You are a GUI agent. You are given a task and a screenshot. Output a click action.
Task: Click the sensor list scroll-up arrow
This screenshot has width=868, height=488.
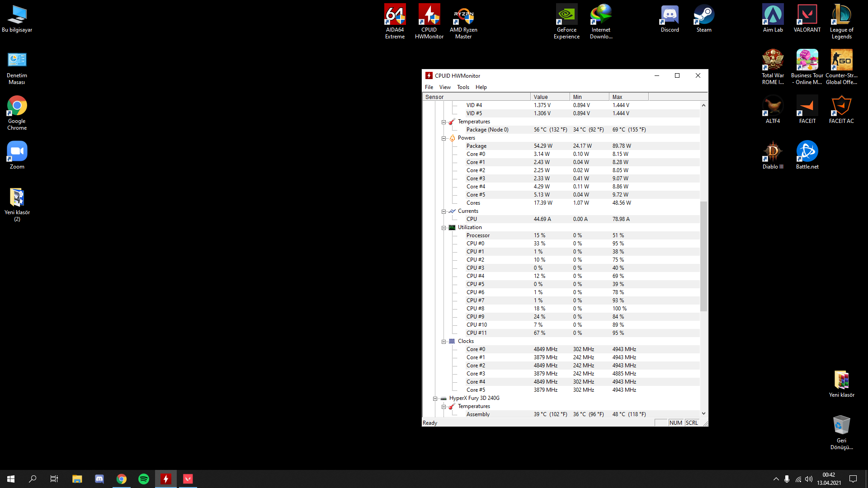point(703,105)
